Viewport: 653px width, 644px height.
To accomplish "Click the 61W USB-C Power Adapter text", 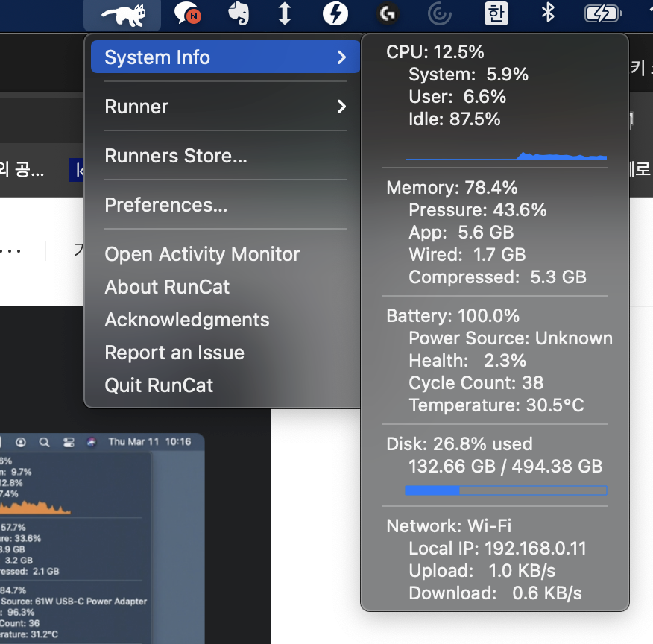I will pos(91,602).
